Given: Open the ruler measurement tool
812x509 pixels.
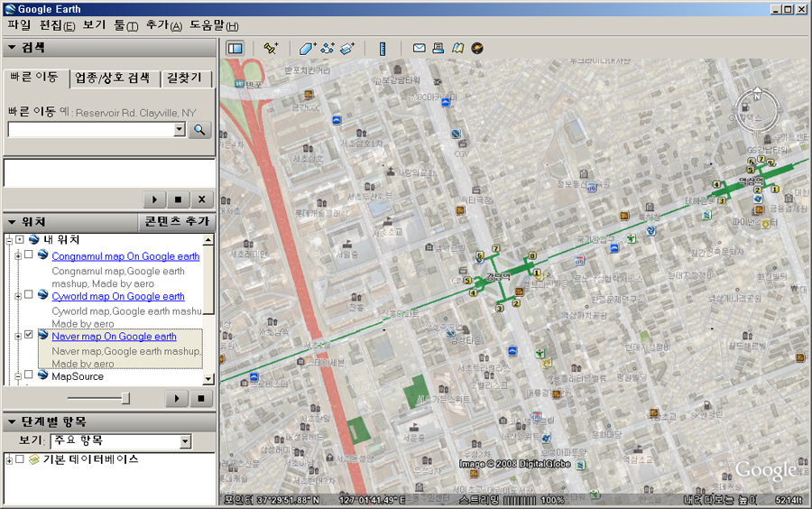Looking at the screenshot, I should click(383, 48).
